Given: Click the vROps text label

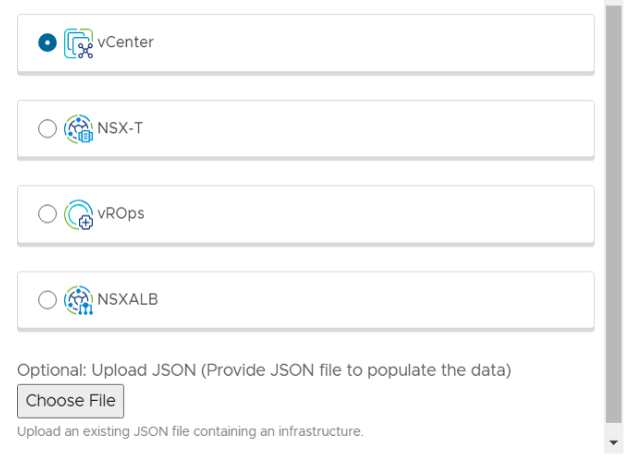Looking at the screenshot, I should tap(121, 213).
